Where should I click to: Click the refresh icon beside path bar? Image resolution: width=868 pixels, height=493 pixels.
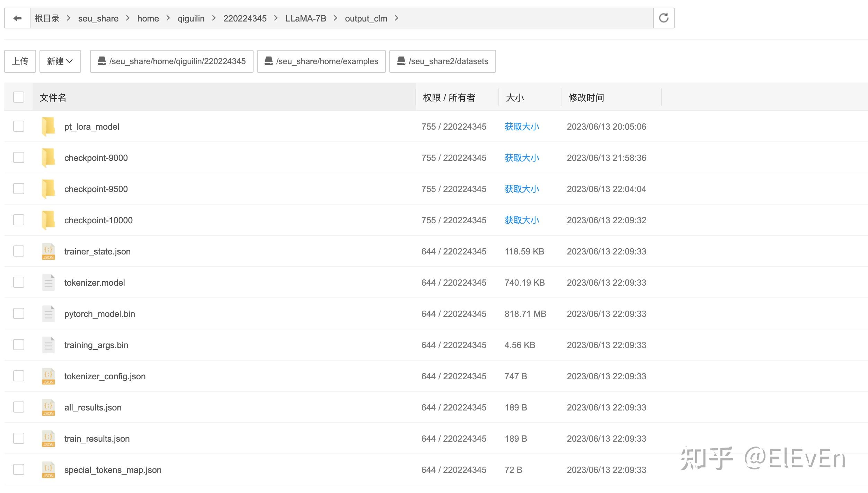pos(663,18)
